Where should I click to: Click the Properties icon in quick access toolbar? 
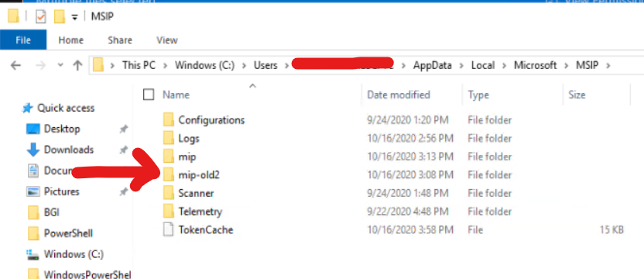(41, 16)
